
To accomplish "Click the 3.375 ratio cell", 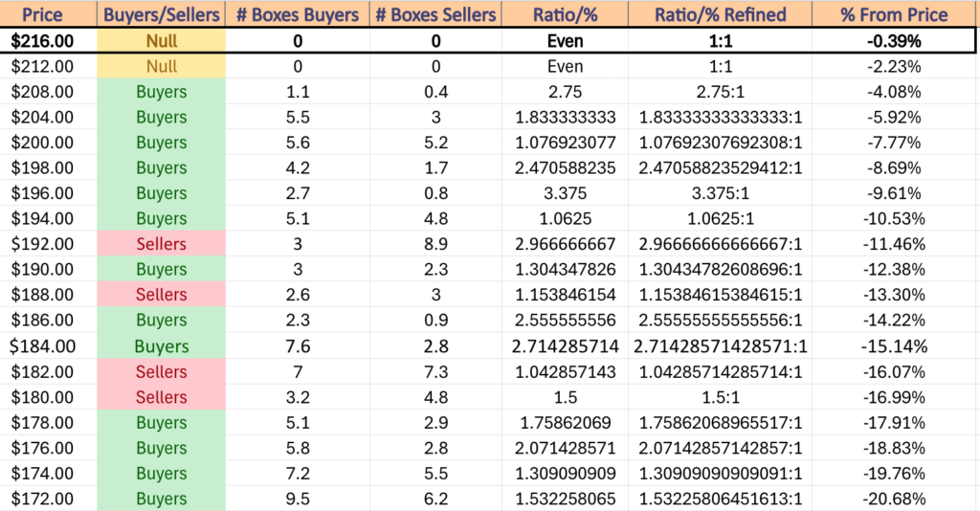I will [565, 193].
